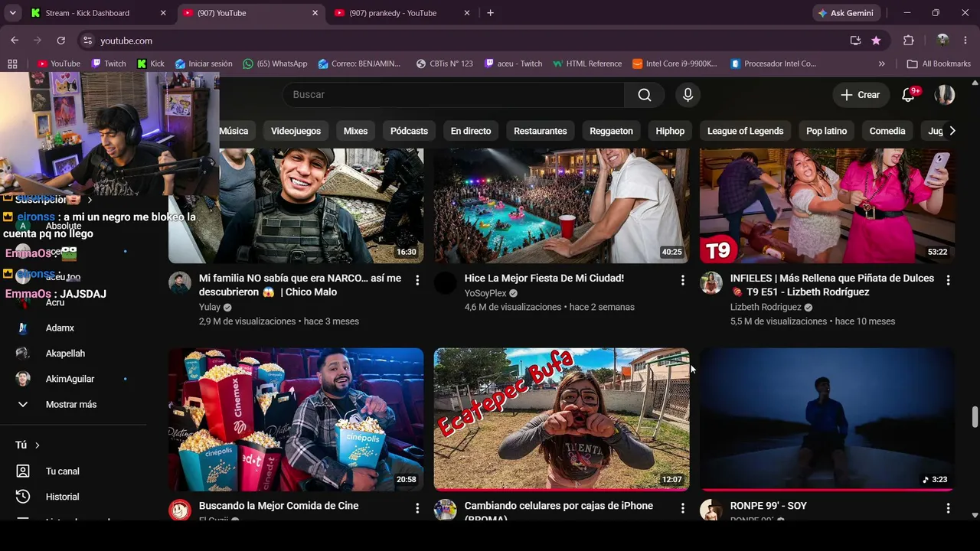980x551 pixels.
Task: Click install app icon in address bar
Action: (x=855, y=41)
